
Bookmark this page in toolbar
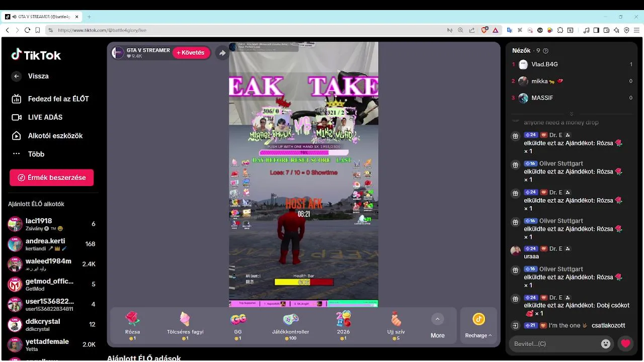pos(38,30)
